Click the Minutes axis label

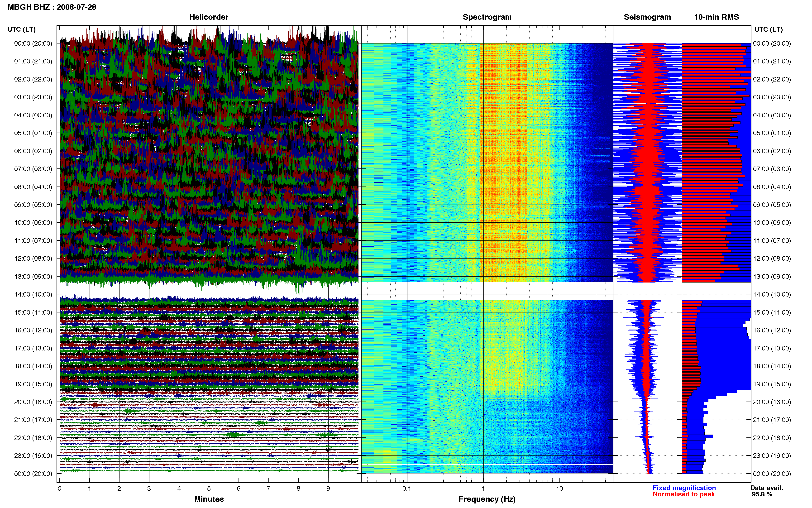click(x=209, y=499)
